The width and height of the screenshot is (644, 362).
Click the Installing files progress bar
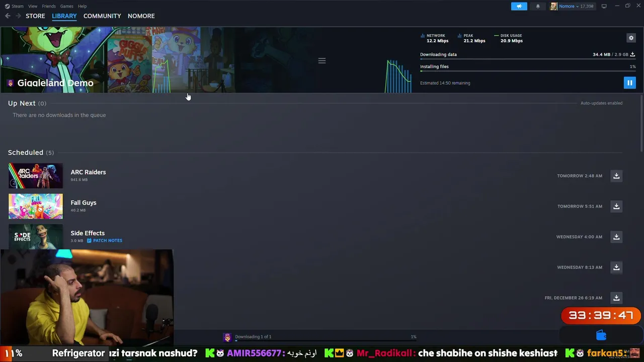[x=528, y=71]
